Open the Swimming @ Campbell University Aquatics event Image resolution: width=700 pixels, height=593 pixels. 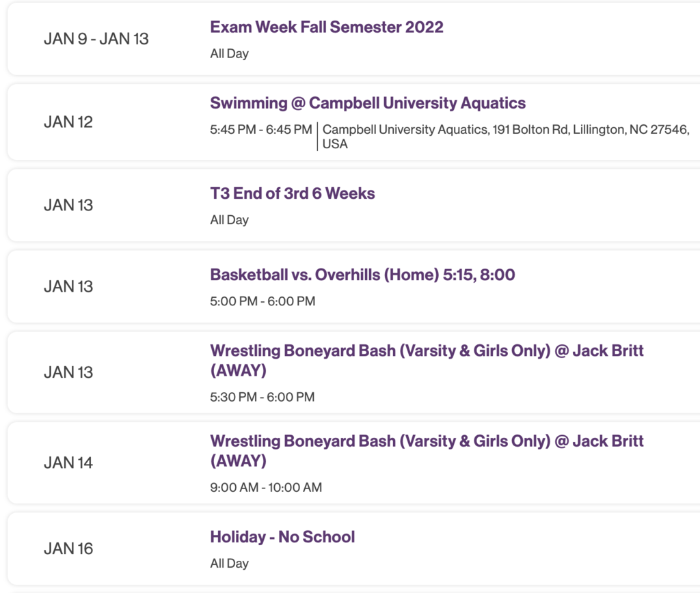367,102
